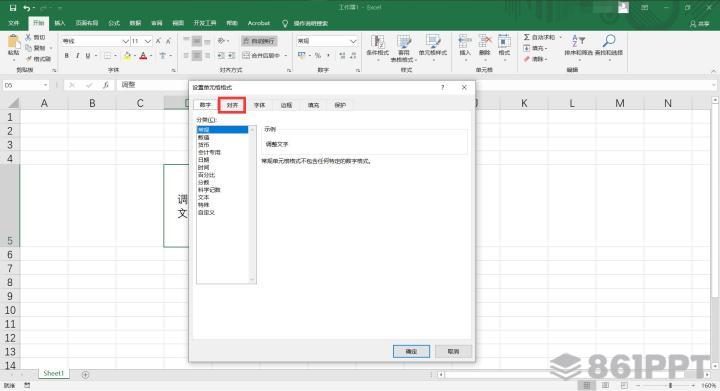Click Merge & Center (合并后居中)
The height and width of the screenshot is (391, 720).
pos(261,56)
